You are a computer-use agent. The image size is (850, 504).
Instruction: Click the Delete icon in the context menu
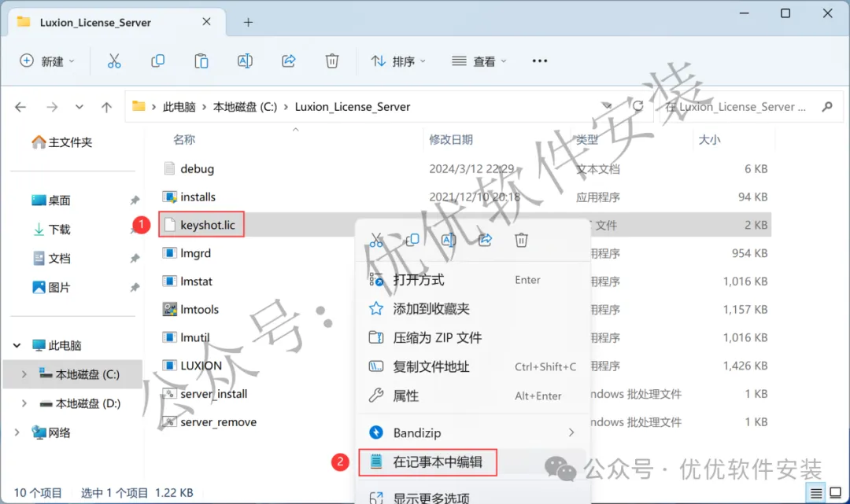click(x=522, y=240)
